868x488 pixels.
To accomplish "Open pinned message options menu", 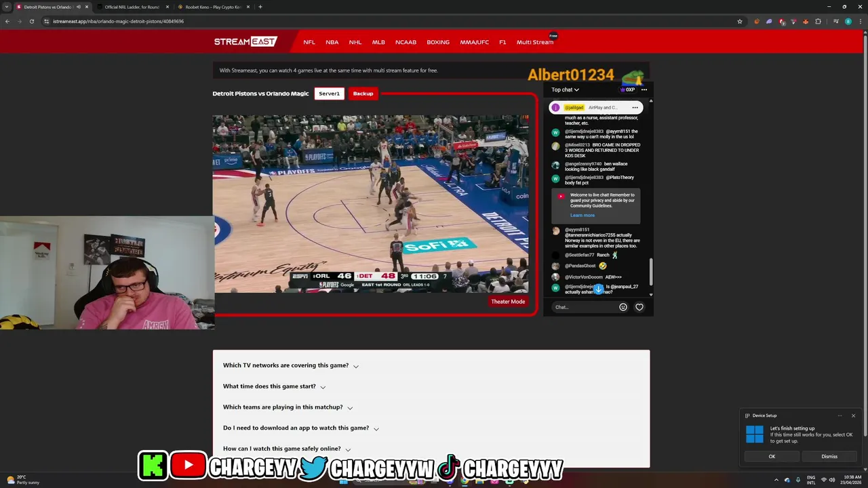I will click(x=635, y=107).
